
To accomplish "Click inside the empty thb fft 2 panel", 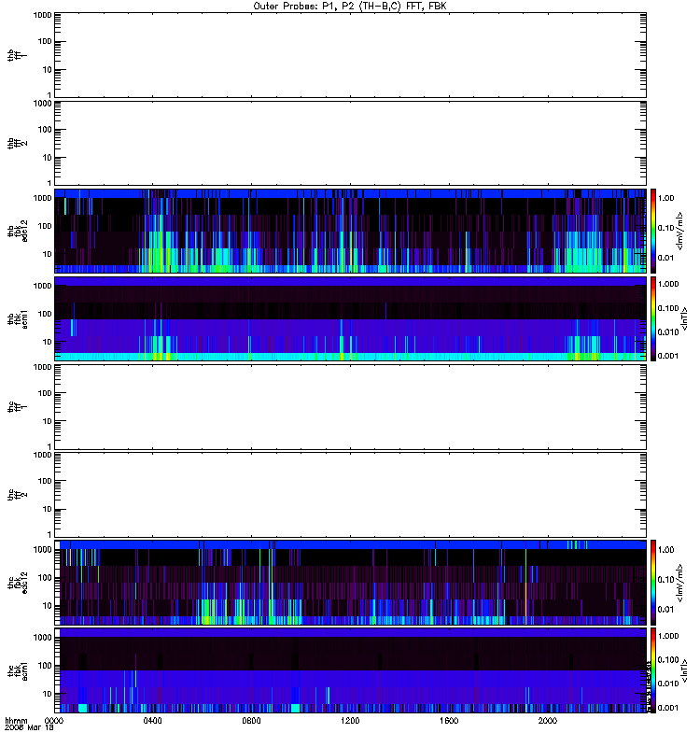I will point(350,143).
